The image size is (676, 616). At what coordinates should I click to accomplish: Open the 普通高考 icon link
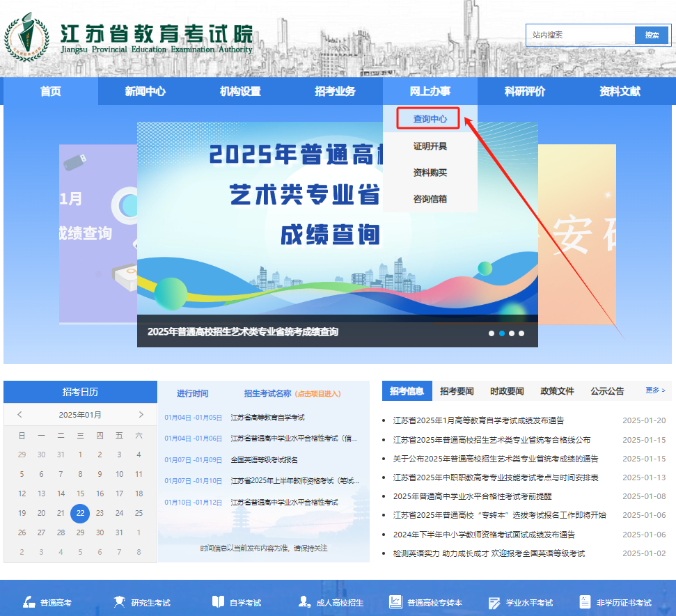pos(29,602)
